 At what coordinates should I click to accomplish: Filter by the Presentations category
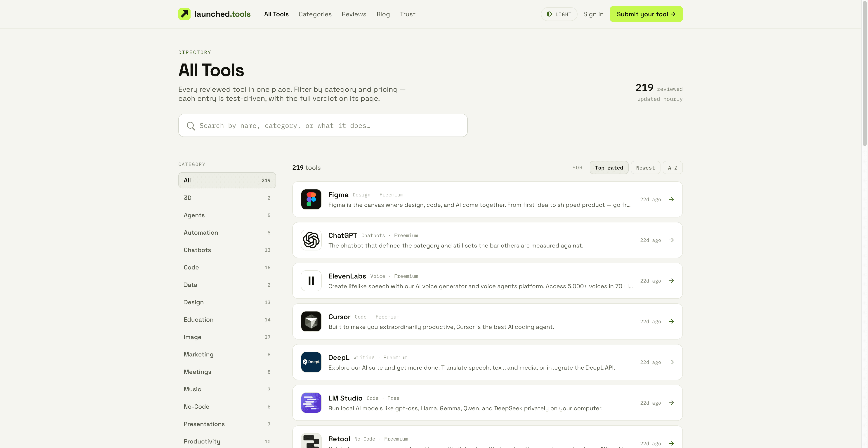coord(227,424)
